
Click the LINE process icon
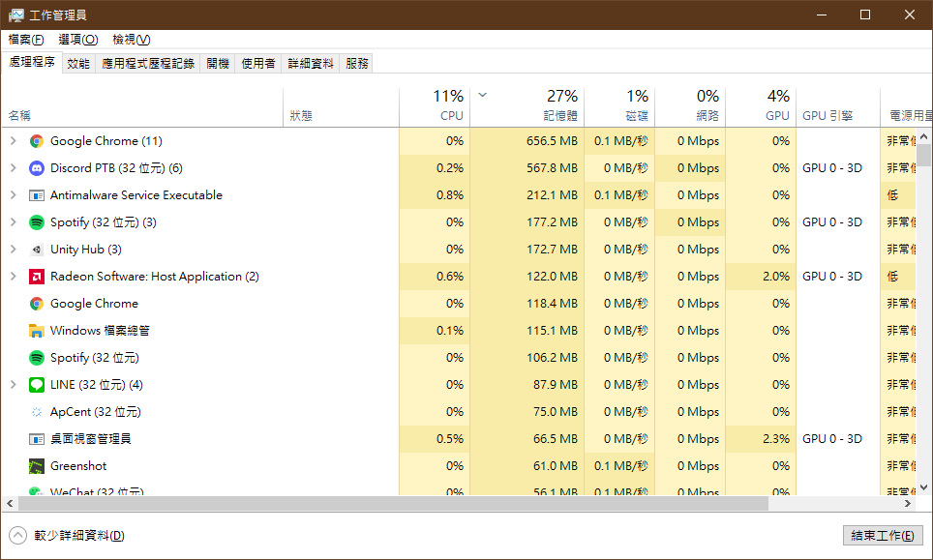(37, 385)
